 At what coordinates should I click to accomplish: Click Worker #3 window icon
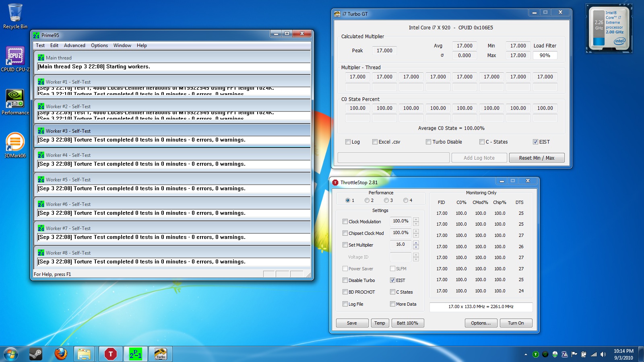[41, 131]
